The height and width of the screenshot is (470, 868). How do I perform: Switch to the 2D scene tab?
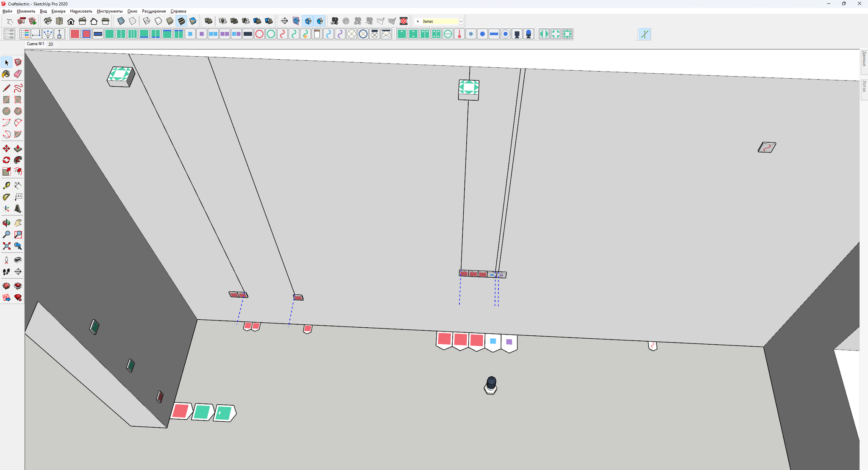pyautogui.click(x=51, y=44)
